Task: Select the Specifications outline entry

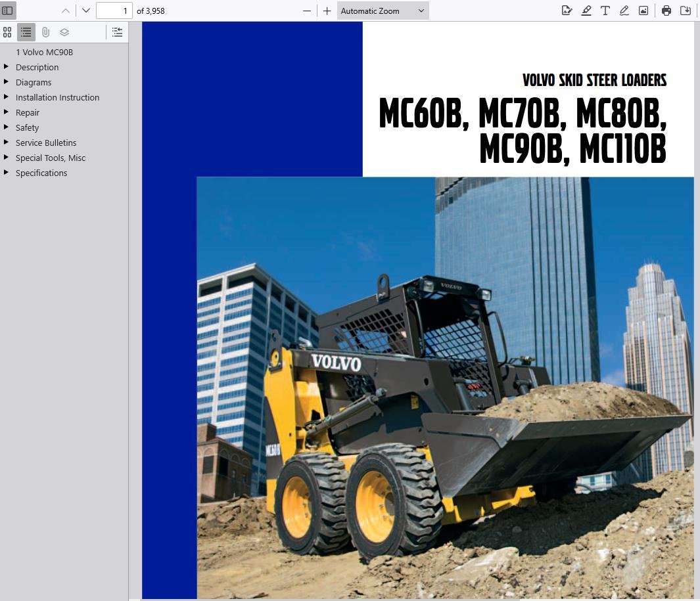Action: 41,173
